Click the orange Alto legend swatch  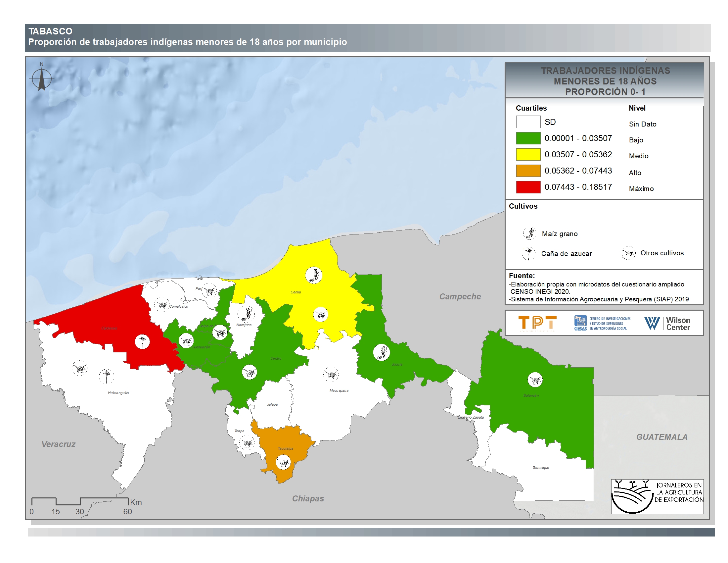(528, 171)
